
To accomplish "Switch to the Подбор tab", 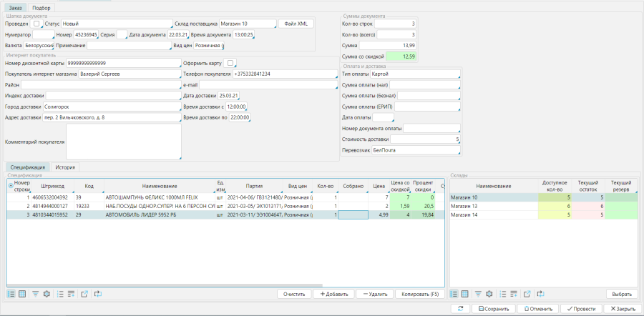I will coord(42,7).
